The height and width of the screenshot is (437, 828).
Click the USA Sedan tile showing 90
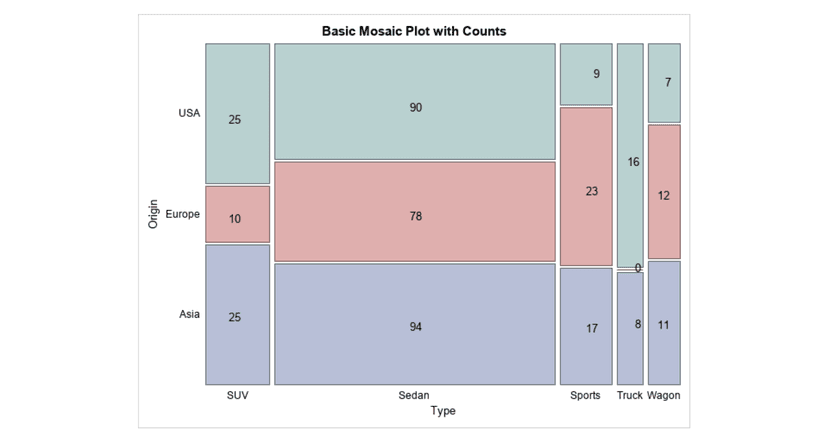click(x=414, y=101)
